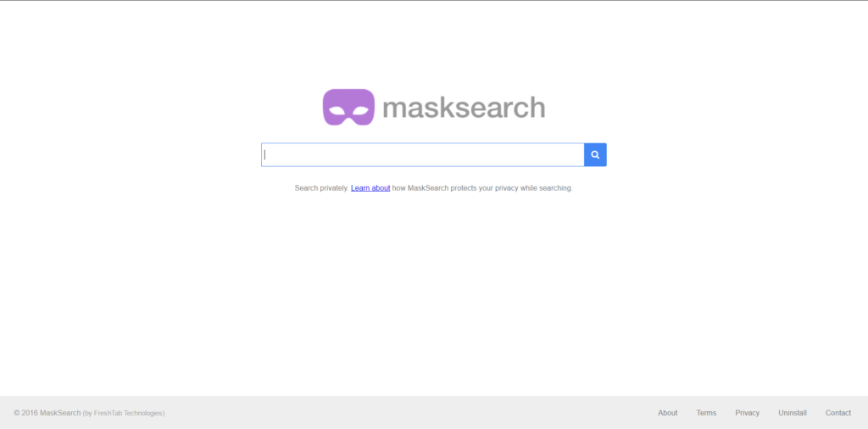Click "how MaskSearch" text after the link
Viewport: 868px width, 429px height.
pos(420,188)
